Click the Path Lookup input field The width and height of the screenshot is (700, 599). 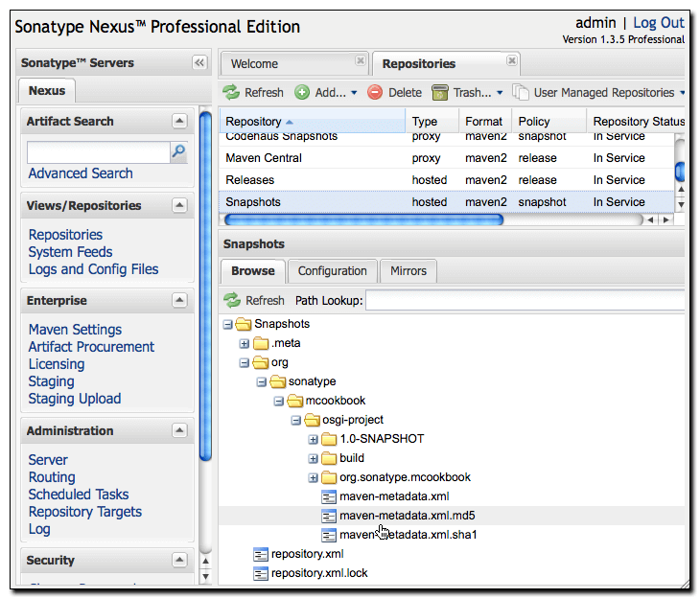tap(525, 300)
